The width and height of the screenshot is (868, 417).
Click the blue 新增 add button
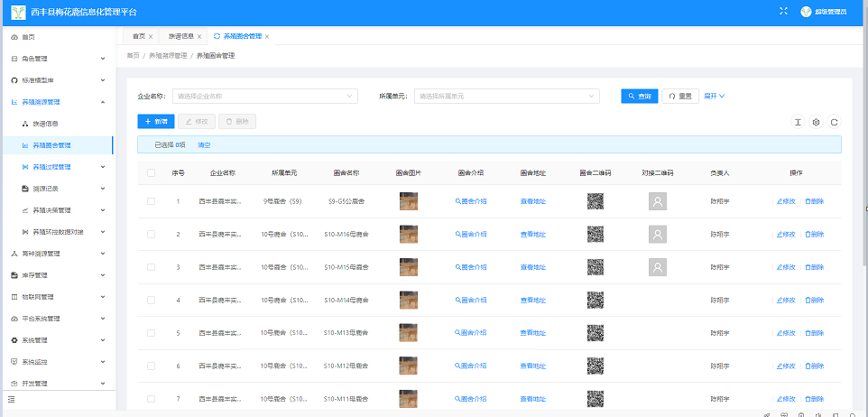click(x=156, y=121)
